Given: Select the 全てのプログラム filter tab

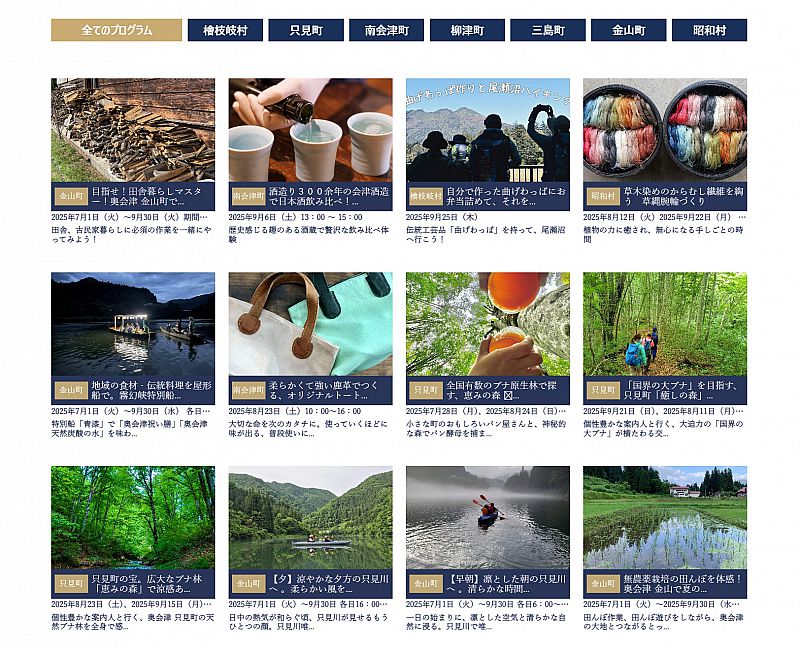Looking at the screenshot, I should [116, 30].
